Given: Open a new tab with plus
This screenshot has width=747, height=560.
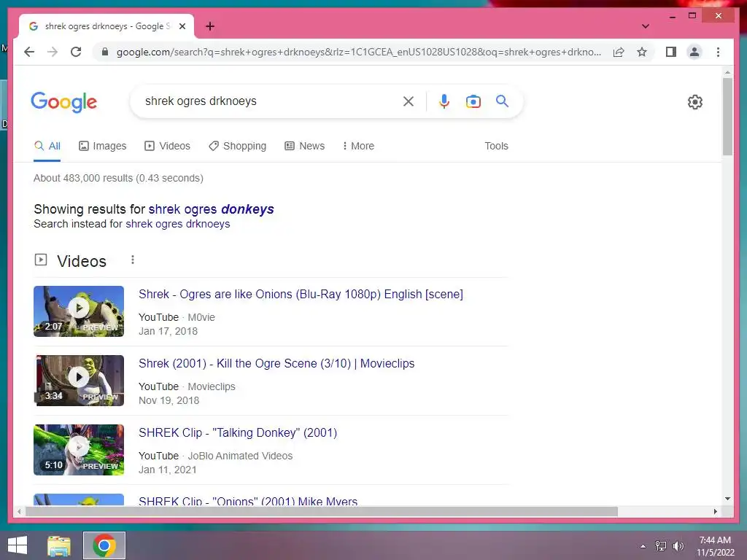Looking at the screenshot, I should pos(210,26).
